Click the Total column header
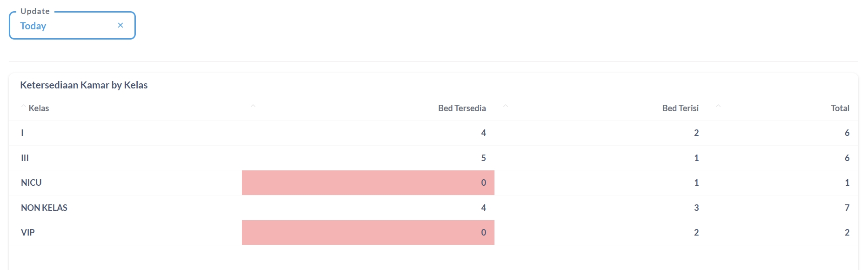The image size is (868, 270). 840,108
